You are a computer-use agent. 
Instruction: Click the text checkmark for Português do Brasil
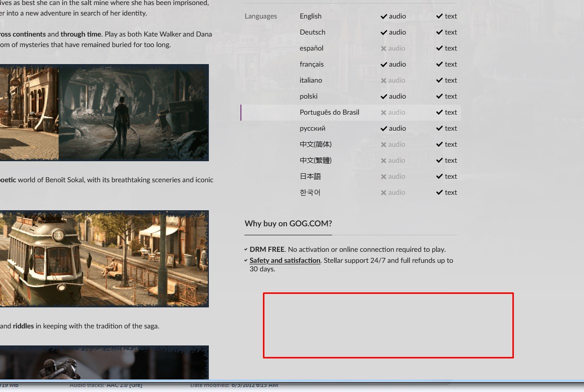(439, 113)
